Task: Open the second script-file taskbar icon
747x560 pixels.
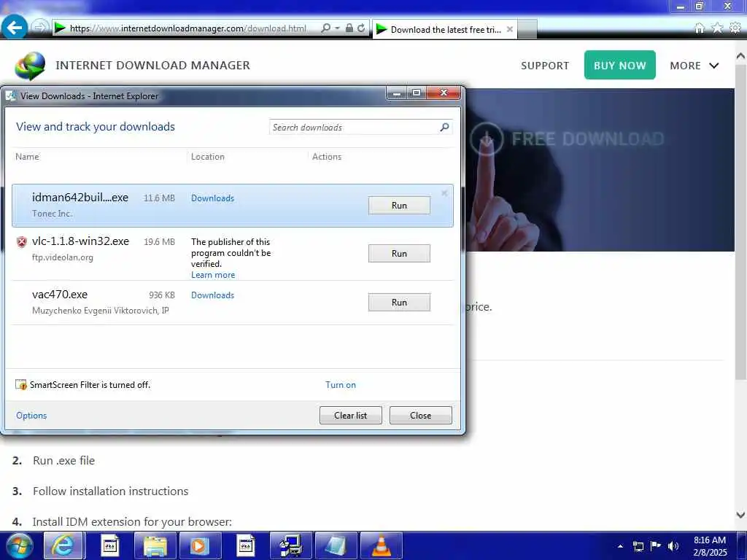Action: pos(246,545)
